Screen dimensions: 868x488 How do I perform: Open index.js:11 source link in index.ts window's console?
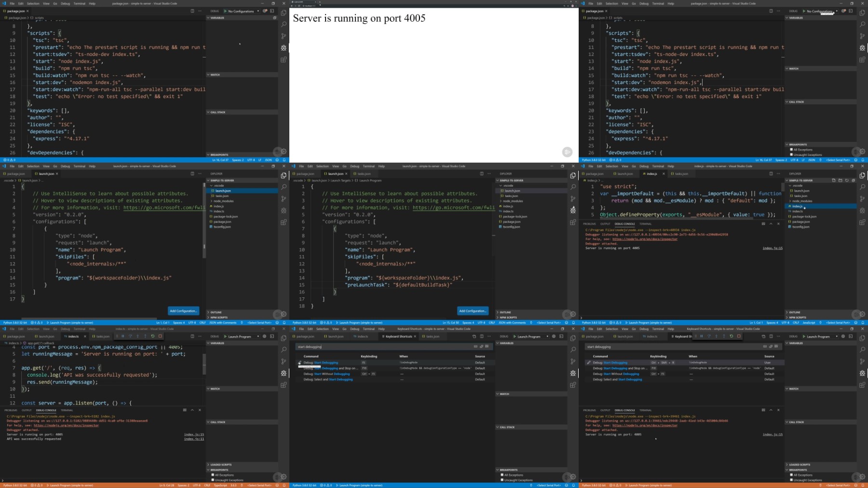click(x=194, y=439)
